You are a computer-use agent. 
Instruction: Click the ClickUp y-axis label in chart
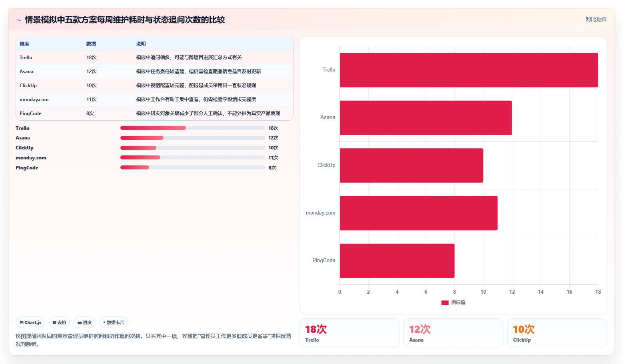pyautogui.click(x=326, y=165)
